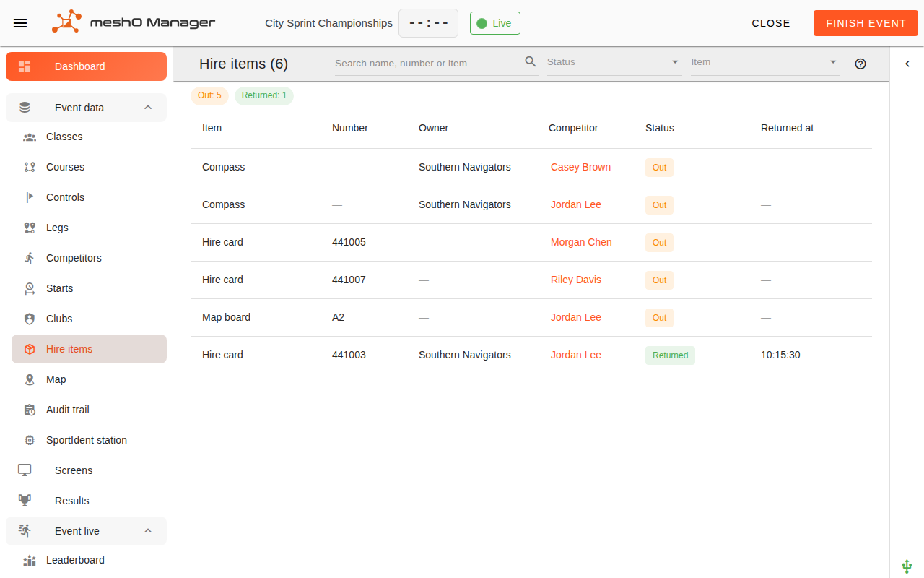Open the Audit trail page

click(x=90, y=410)
